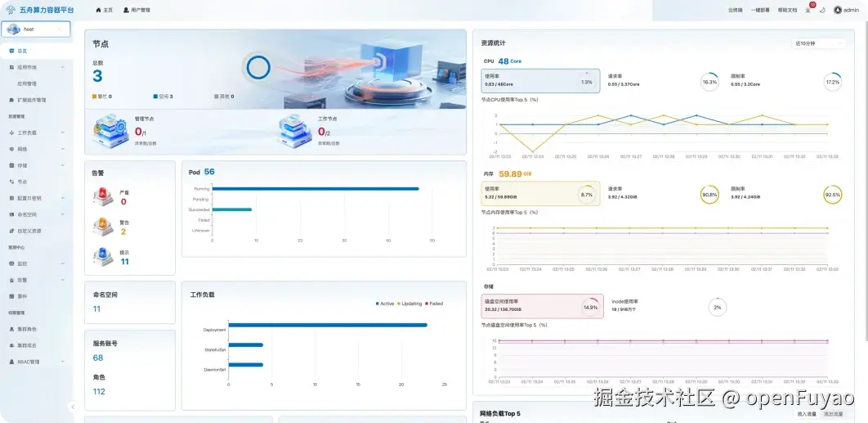Click the 命名空间 sidebar icon
Screen dimensions: 868x423
[x=11, y=214]
